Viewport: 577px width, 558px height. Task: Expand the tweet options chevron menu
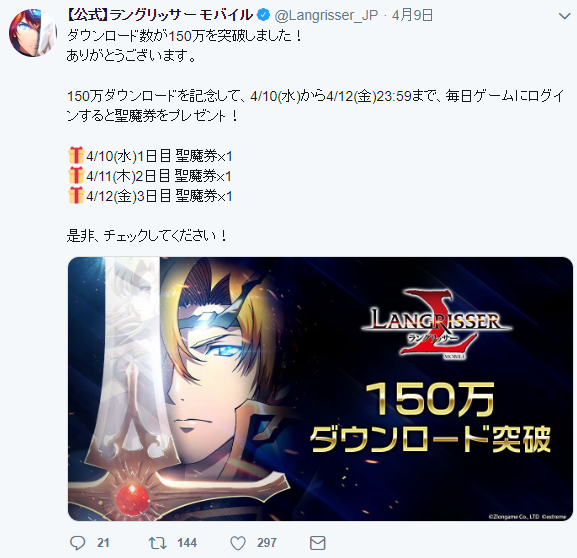[x=564, y=16]
